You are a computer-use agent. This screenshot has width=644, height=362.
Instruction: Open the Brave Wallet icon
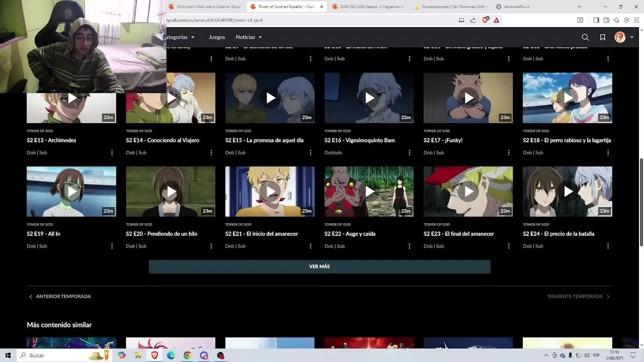[x=606, y=20]
